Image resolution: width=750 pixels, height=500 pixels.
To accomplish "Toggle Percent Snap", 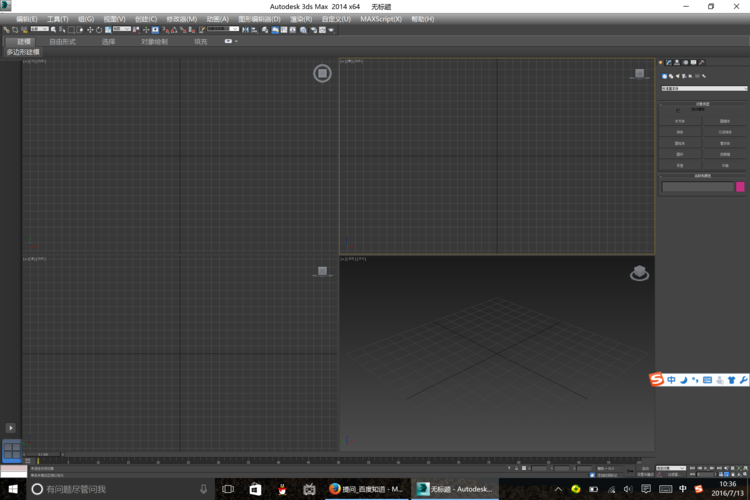I will point(182,30).
